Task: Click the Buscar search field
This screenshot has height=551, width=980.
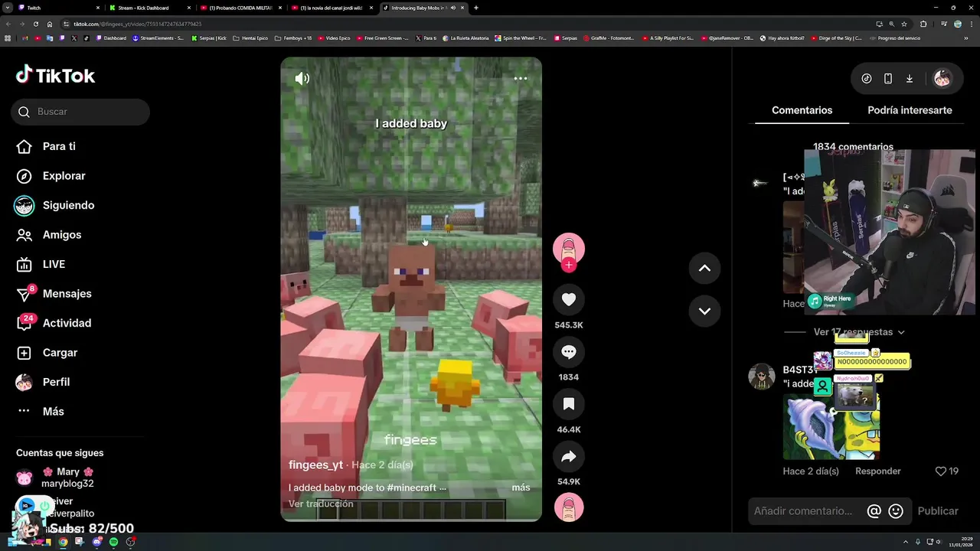Action: [x=80, y=112]
